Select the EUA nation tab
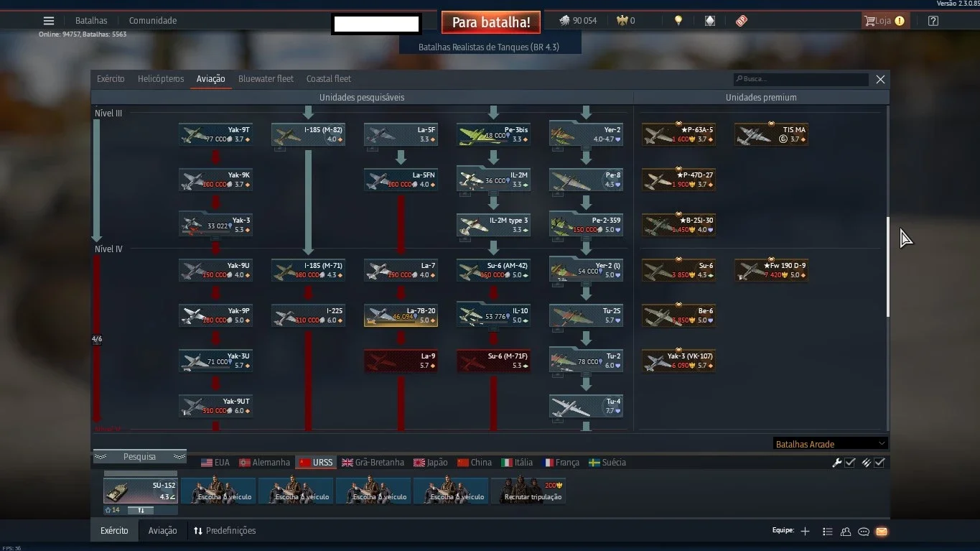The width and height of the screenshot is (980, 551). point(215,463)
